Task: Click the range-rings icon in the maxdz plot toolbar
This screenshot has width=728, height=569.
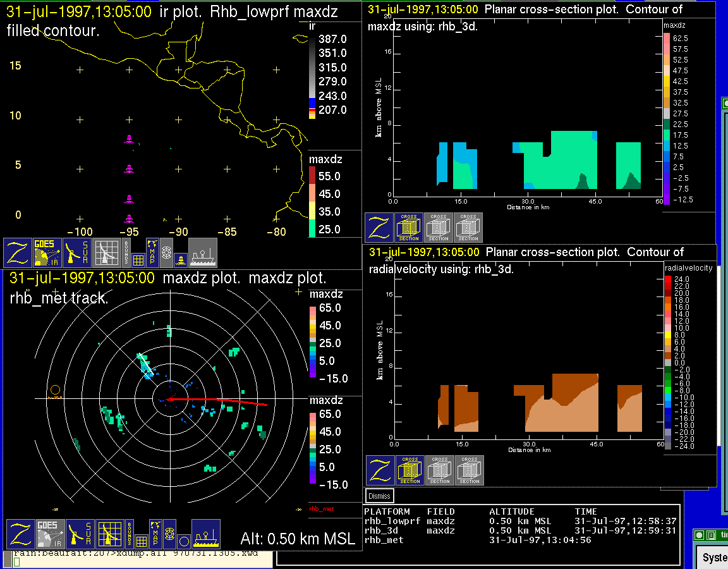Action: coord(169,534)
